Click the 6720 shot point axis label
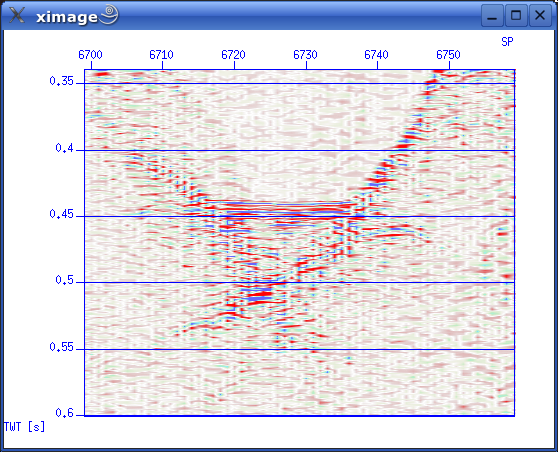 233,55
